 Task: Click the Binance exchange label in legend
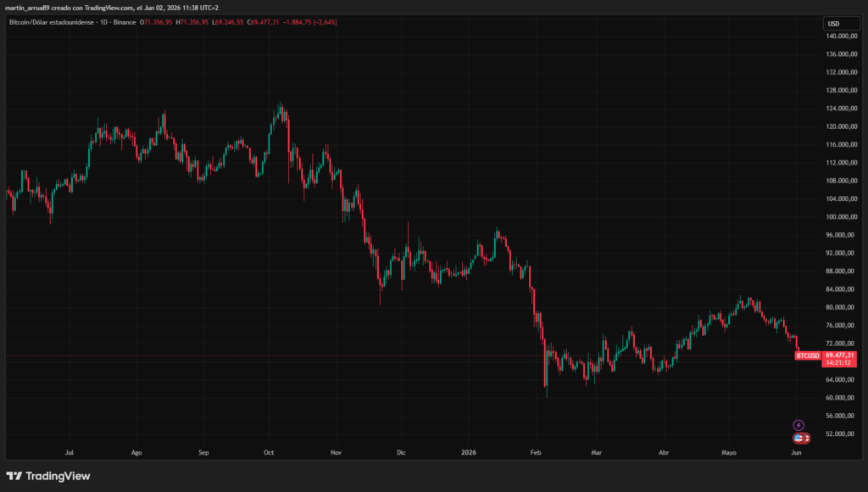point(125,22)
